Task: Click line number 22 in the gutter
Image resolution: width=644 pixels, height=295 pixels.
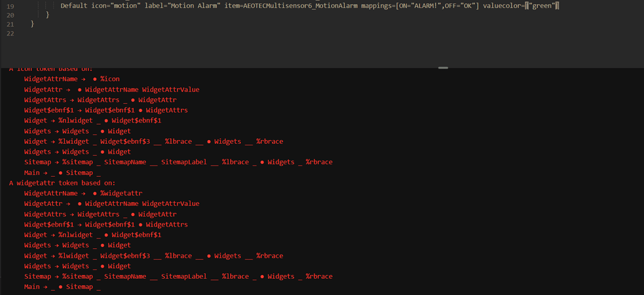Action: (9, 33)
